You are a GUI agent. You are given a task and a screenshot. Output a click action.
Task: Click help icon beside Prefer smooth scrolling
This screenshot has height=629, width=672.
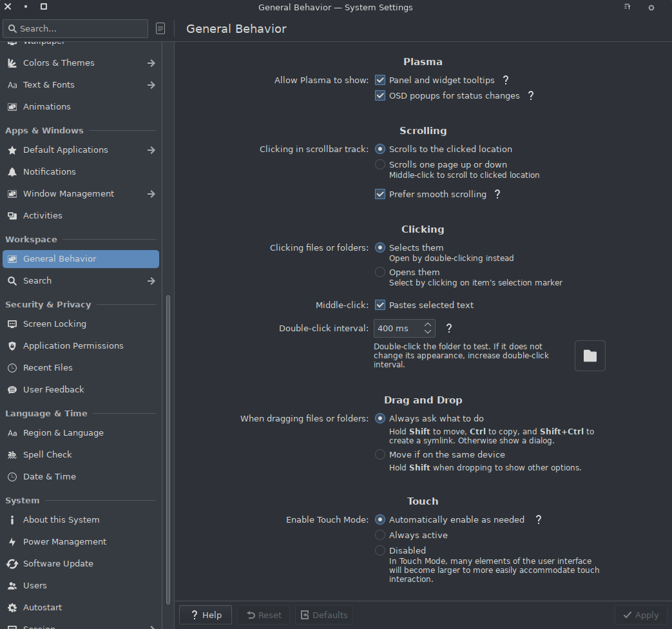(497, 194)
